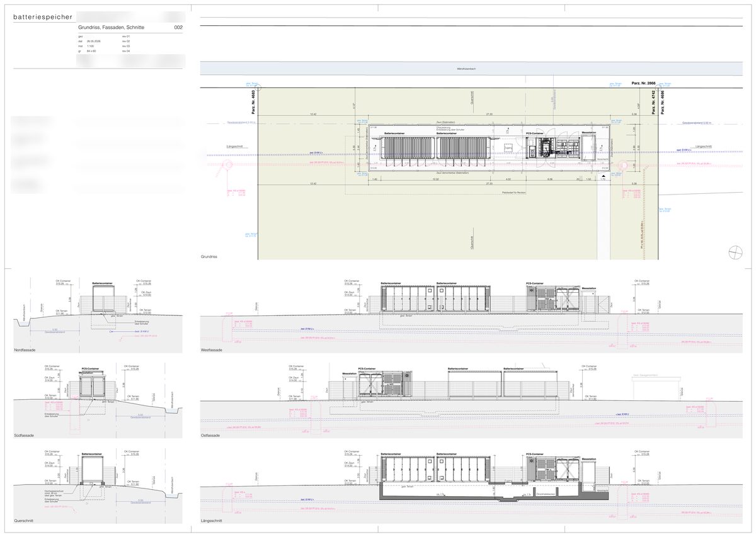
Task: Select the left Batteriecontainer in the floor plan
Action: click(x=408, y=148)
